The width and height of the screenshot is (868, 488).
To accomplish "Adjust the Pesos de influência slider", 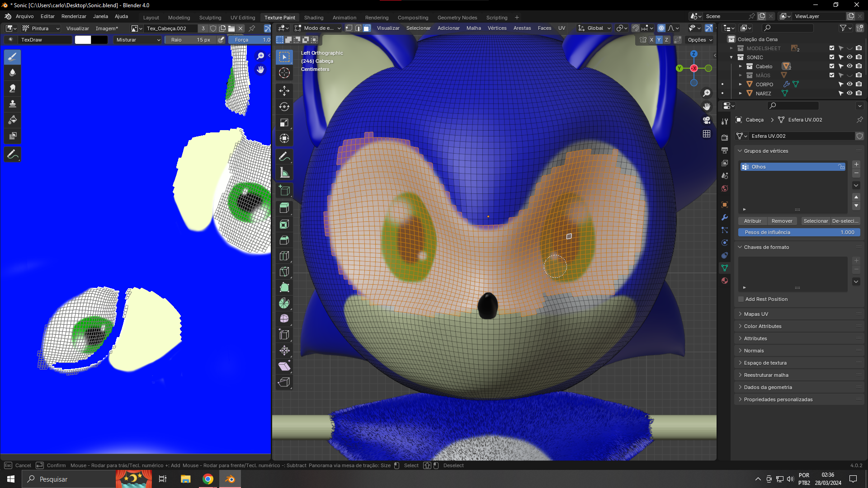I will (x=799, y=232).
